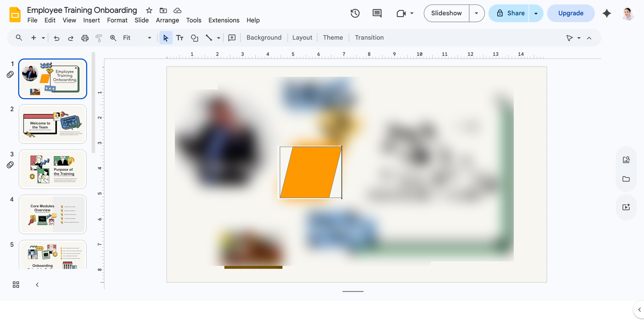Select the Text box tool

point(180,38)
